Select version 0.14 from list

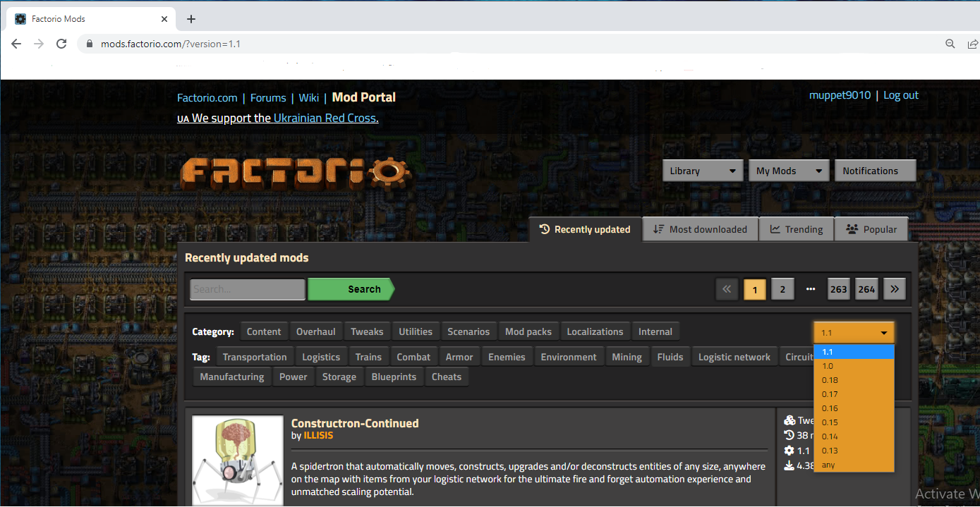point(854,436)
